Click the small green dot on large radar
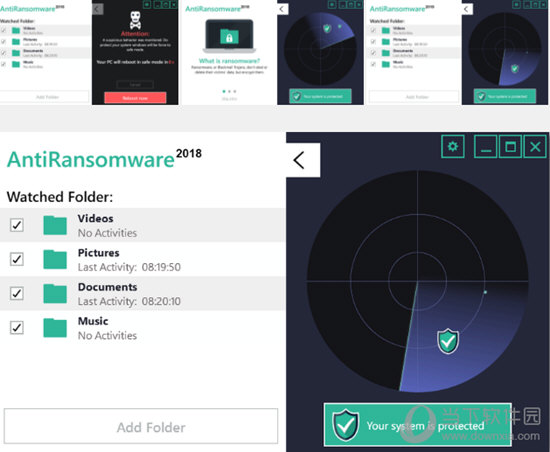The height and width of the screenshot is (452, 550). [485, 292]
